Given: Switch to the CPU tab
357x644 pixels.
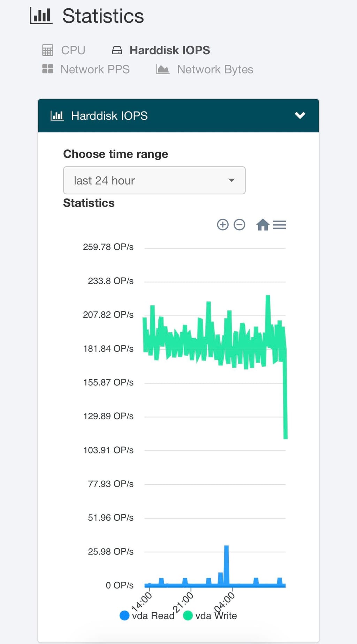Looking at the screenshot, I should point(73,50).
